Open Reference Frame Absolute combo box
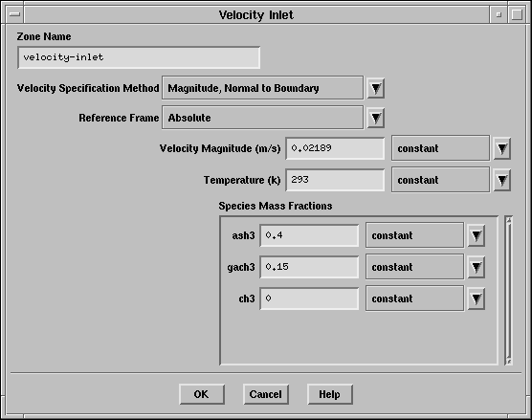 [262, 118]
